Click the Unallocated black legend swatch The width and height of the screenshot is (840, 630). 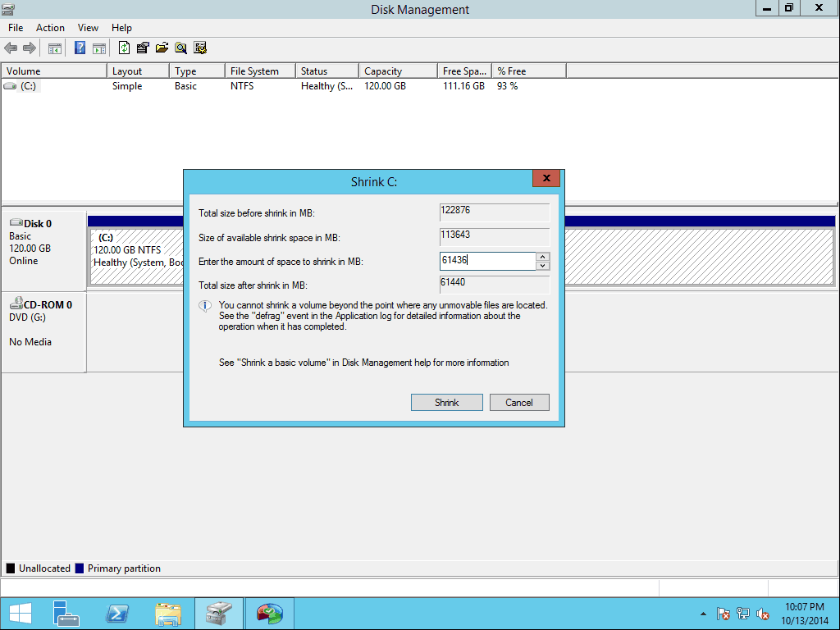point(11,568)
